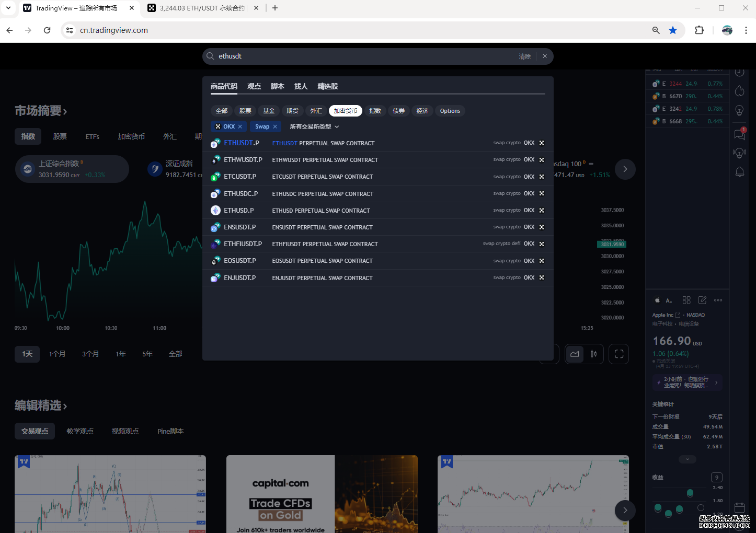Open the ideas lightbulb icon in sidebar
This screenshot has width=756, height=533.
(739, 110)
